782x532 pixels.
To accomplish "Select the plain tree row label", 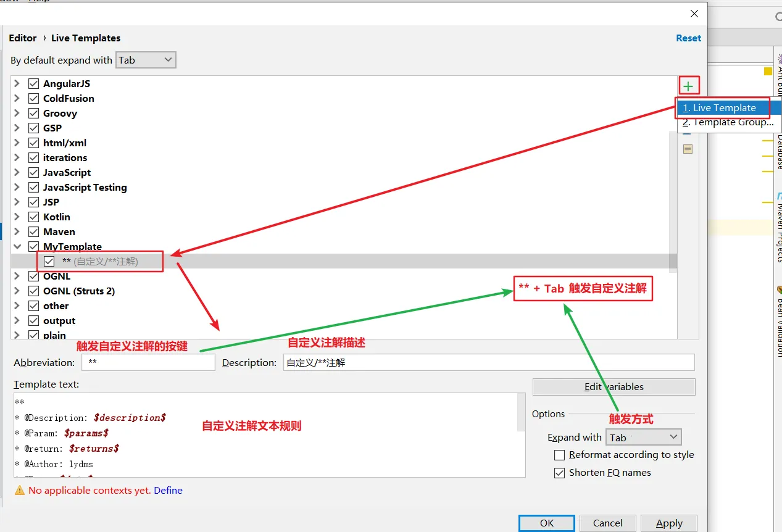I will (54, 335).
